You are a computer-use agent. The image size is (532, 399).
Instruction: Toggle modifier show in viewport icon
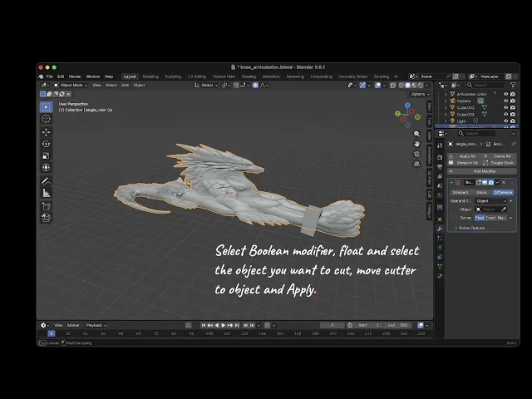[485, 183]
